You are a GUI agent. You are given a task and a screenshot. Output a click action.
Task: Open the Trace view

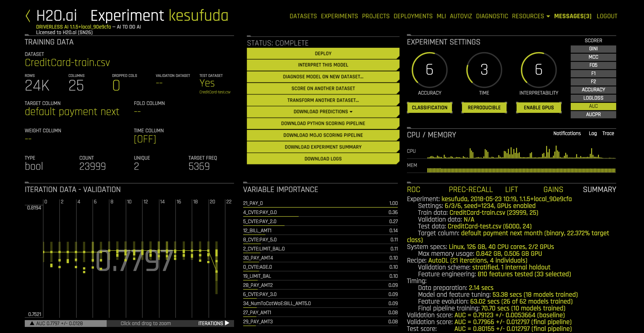(608, 133)
